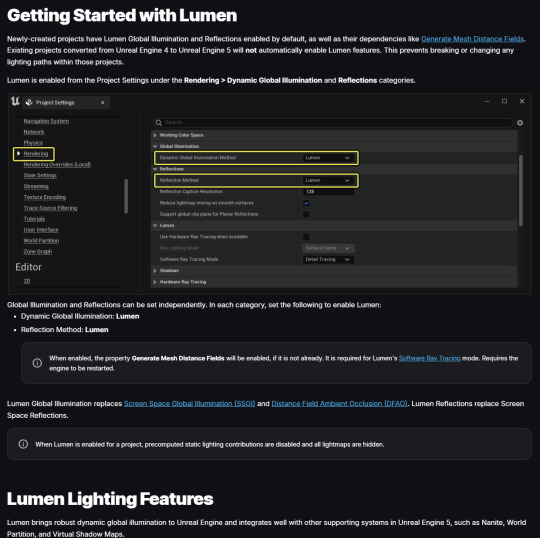Open Software Ray Tracing Mode dropdown
The width and height of the screenshot is (540, 538).
(328, 259)
